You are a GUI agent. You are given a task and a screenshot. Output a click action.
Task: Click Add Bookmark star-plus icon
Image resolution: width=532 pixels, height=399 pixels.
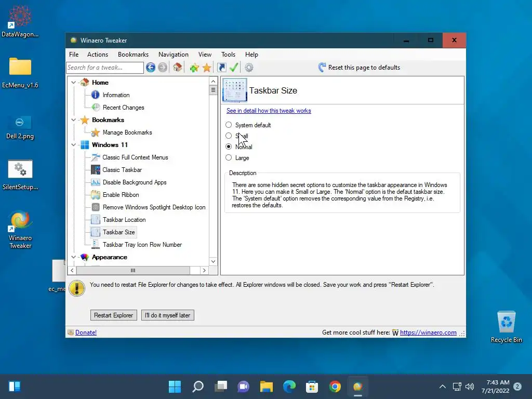(x=194, y=68)
